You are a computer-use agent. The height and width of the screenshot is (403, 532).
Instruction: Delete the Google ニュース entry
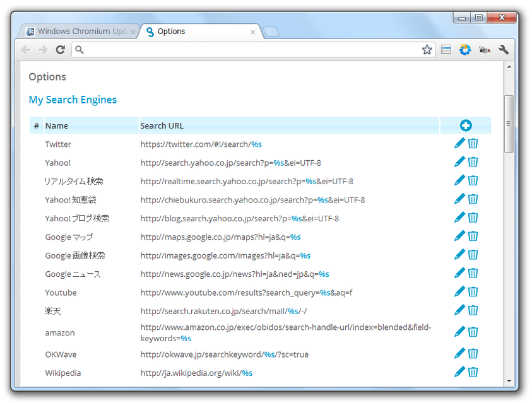[473, 273]
